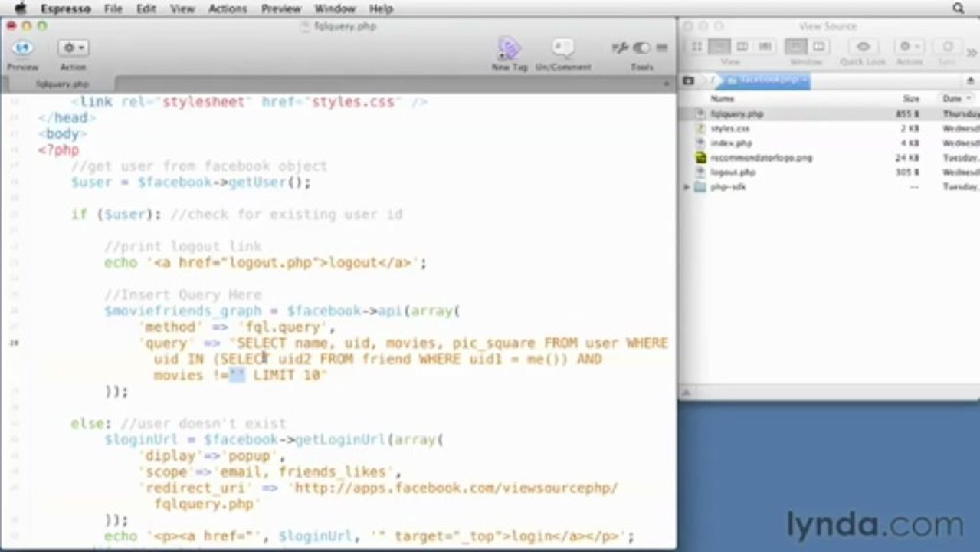The width and height of the screenshot is (980, 552).
Task: Open the Action gear dropdown in Espresso
Action: coord(74,48)
